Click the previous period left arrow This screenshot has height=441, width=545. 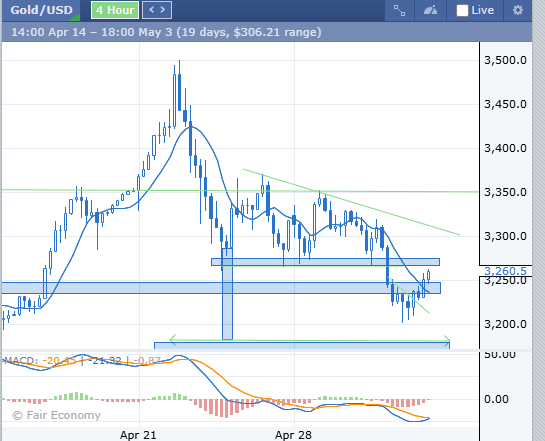pos(152,10)
